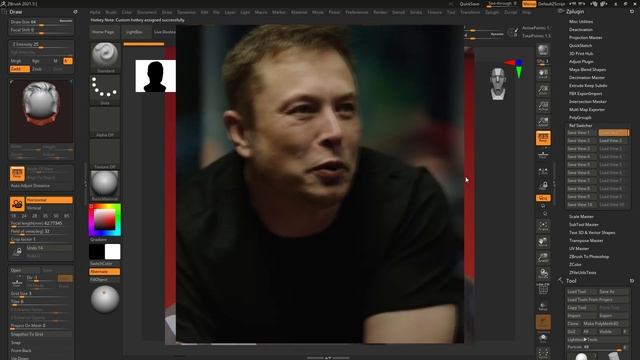
Task: Expand the SubTool Master section
Action: click(x=584, y=224)
